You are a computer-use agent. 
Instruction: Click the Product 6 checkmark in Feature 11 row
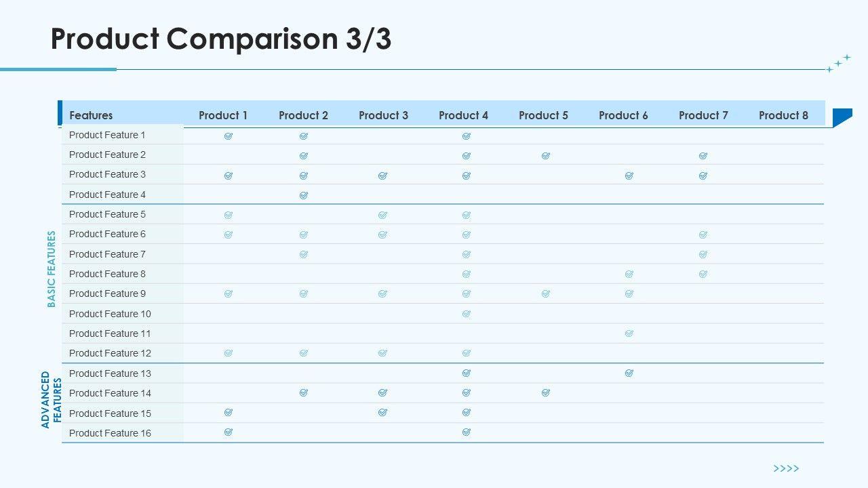click(x=629, y=333)
